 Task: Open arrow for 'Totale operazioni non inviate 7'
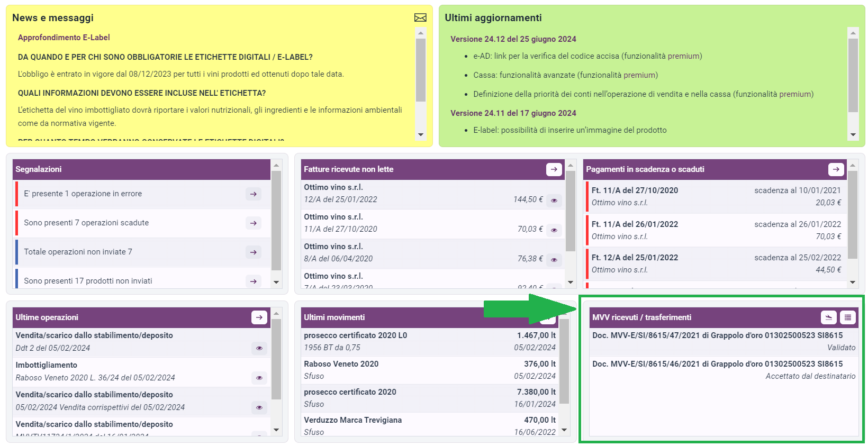click(x=254, y=252)
